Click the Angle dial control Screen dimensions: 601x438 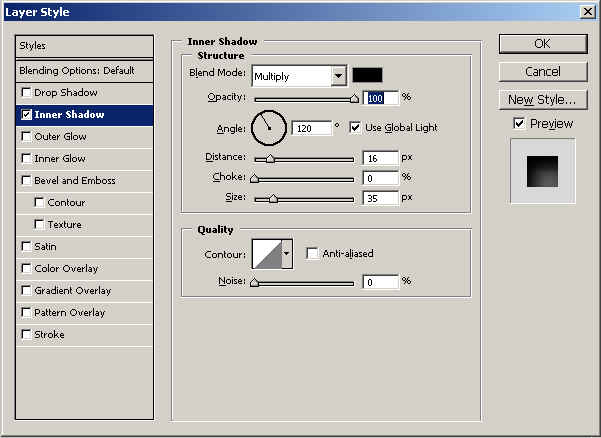pyautogui.click(x=269, y=128)
